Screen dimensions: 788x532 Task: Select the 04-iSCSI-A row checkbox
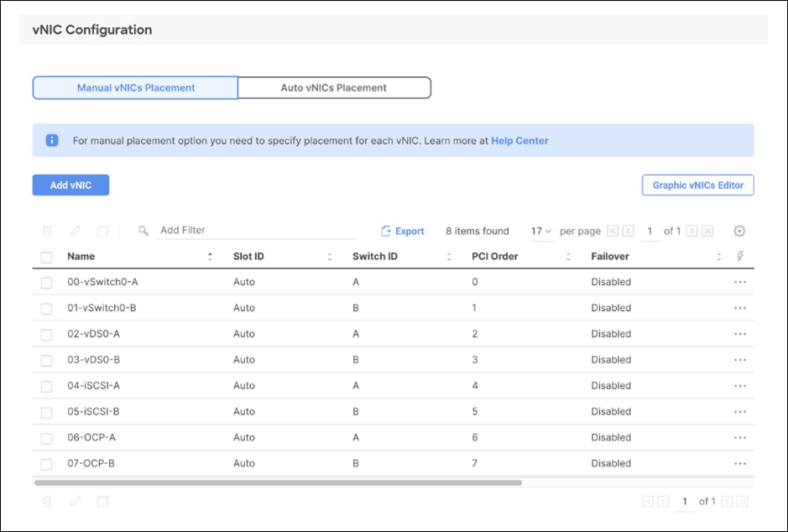[46, 386]
